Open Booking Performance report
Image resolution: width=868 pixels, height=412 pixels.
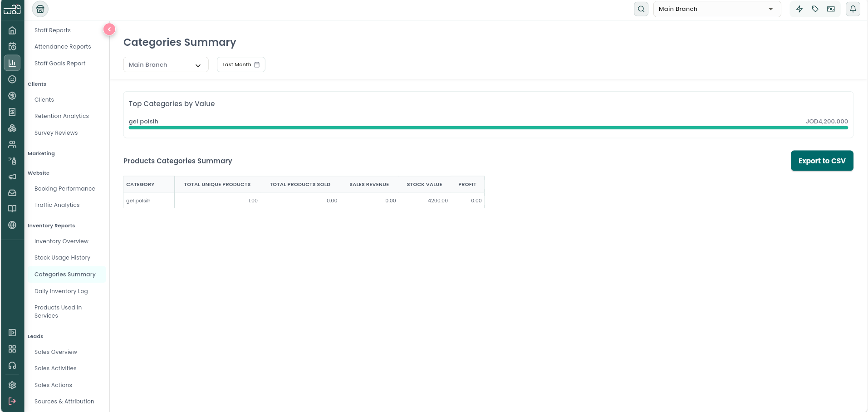pos(65,189)
